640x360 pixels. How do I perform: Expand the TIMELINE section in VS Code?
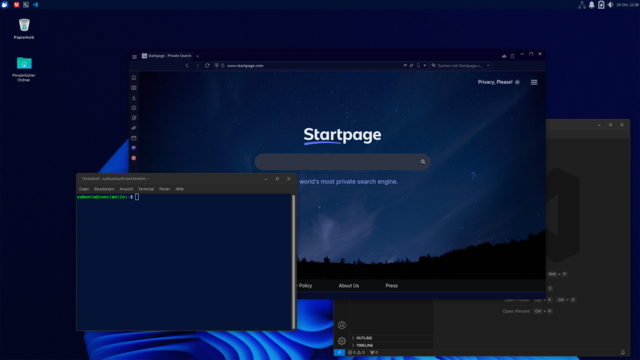[391, 345]
